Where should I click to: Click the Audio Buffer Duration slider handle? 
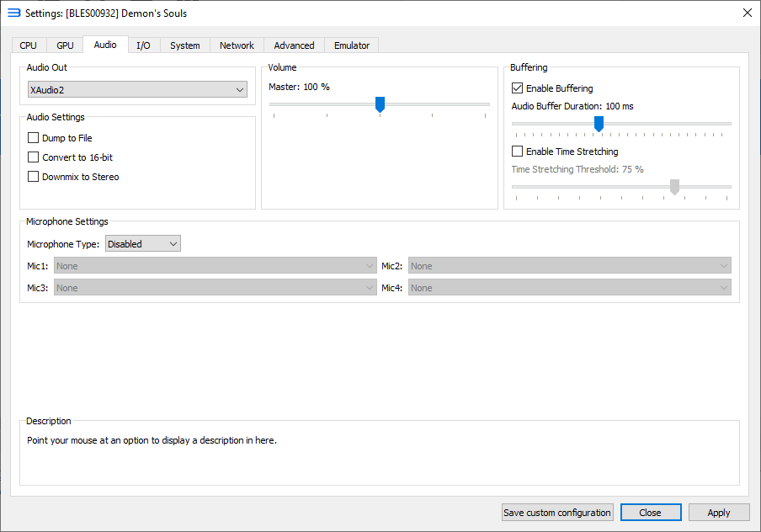tap(599, 124)
